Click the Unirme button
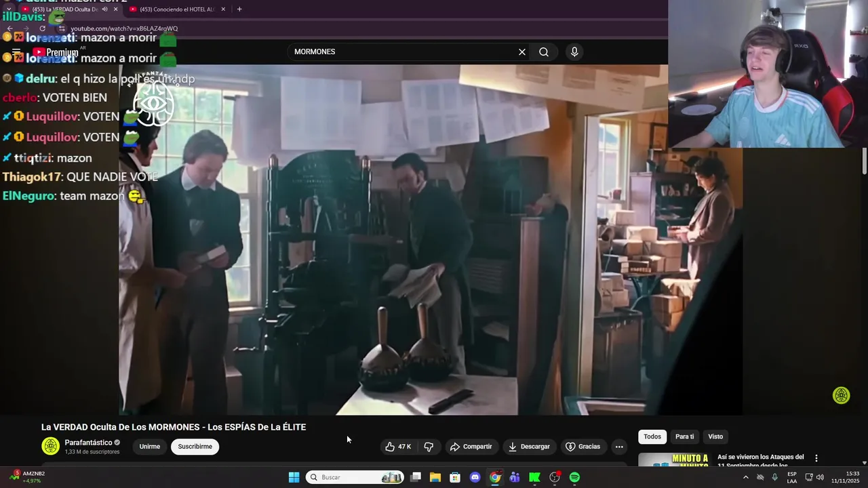 pyautogui.click(x=150, y=447)
